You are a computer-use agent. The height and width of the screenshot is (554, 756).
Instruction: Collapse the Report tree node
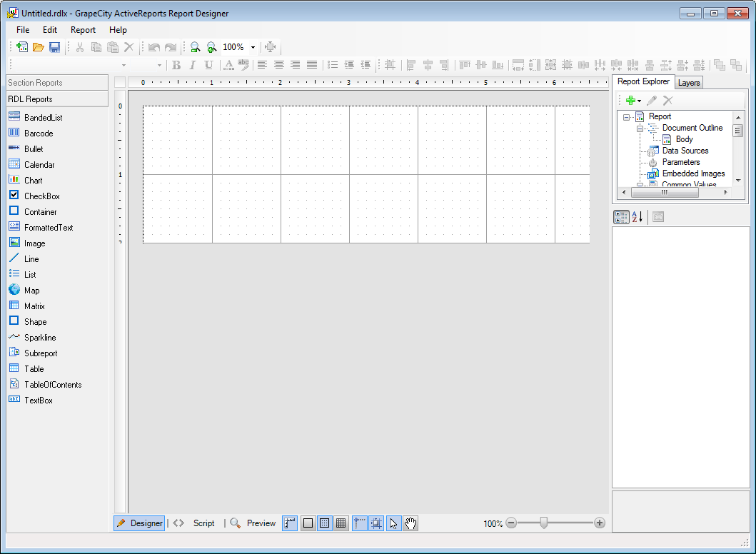(626, 117)
